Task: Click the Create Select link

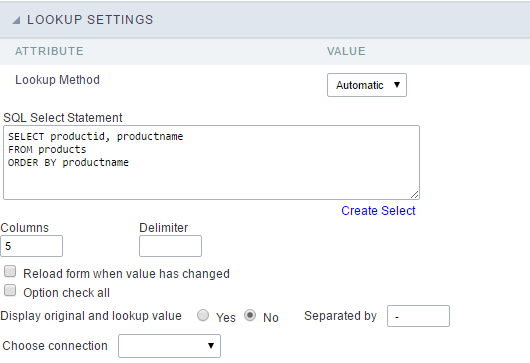Action: point(378,211)
